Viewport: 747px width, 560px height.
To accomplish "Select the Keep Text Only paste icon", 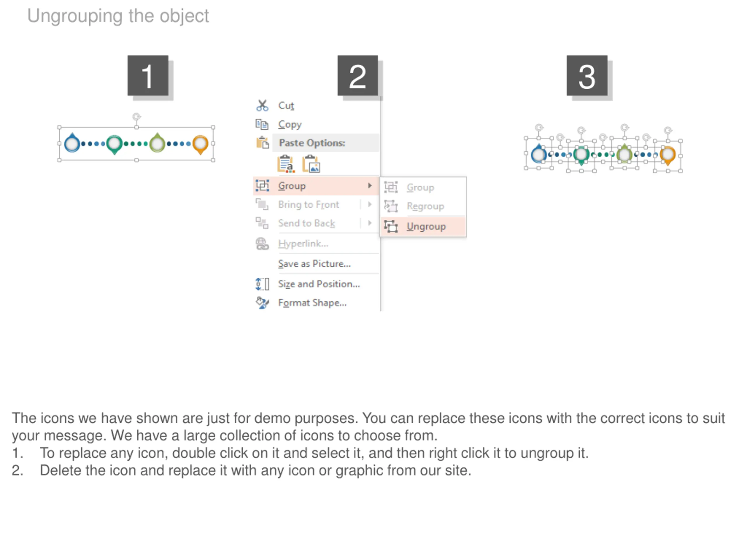I will (286, 164).
